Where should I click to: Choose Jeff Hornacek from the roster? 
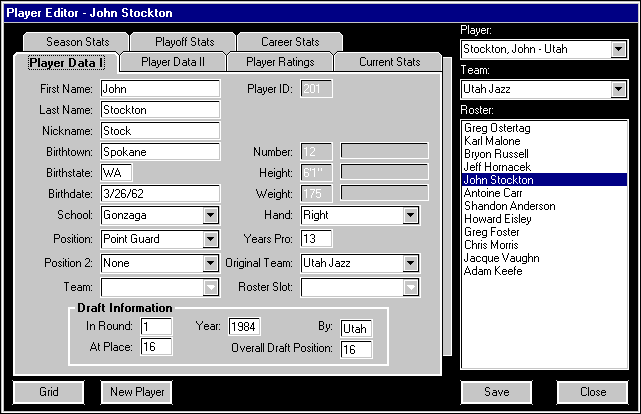[x=497, y=166]
